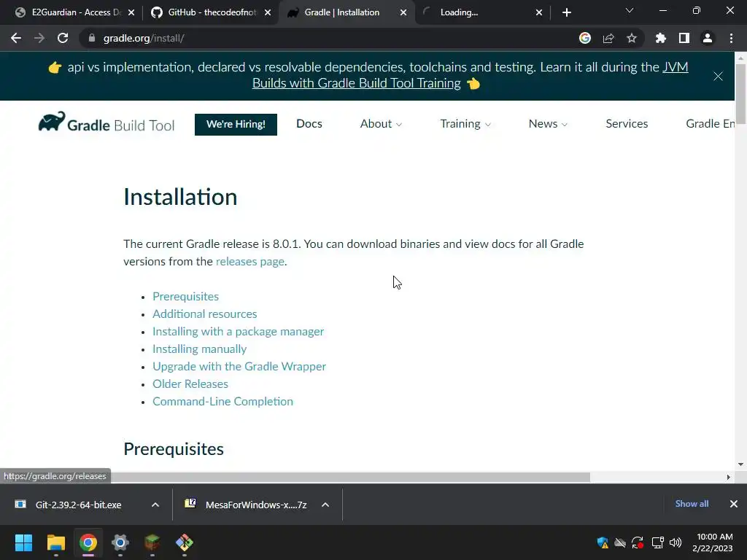Click Git-2.39.2-64-bit.exe download file icon
Image resolution: width=747 pixels, height=560 pixels.
pyautogui.click(x=20, y=505)
